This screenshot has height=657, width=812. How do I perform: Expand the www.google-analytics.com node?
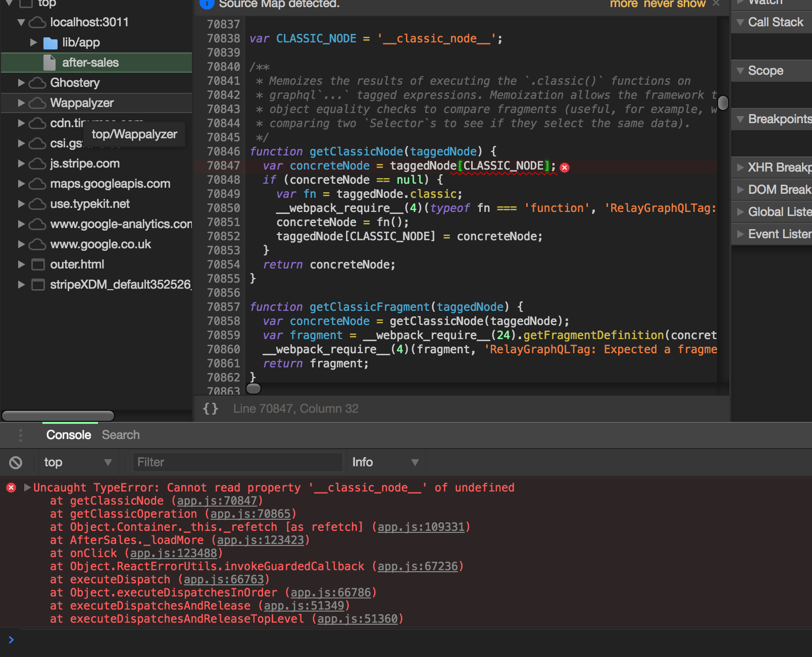click(x=21, y=224)
